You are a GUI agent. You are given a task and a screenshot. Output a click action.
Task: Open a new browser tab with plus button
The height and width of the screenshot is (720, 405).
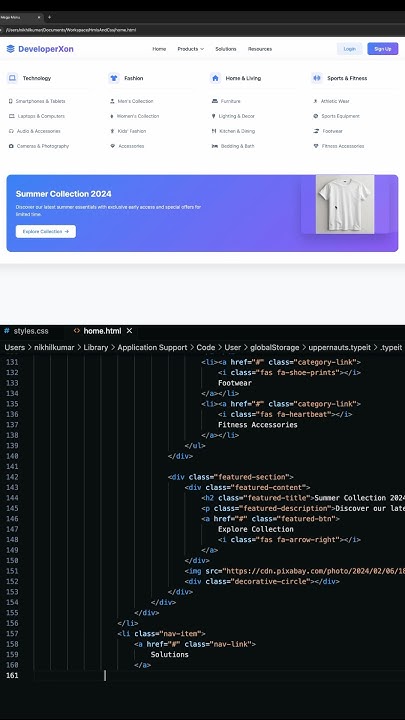coord(49,17)
